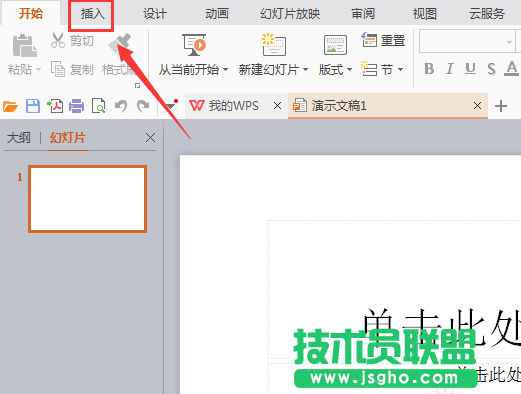The image size is (521, 394).
Task: Click the font color A button
Action: [x=511, y=69]
